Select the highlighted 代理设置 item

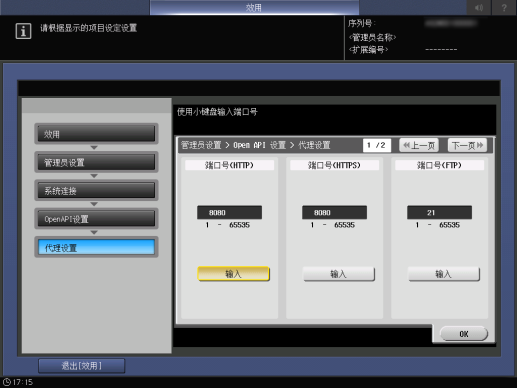96,247
